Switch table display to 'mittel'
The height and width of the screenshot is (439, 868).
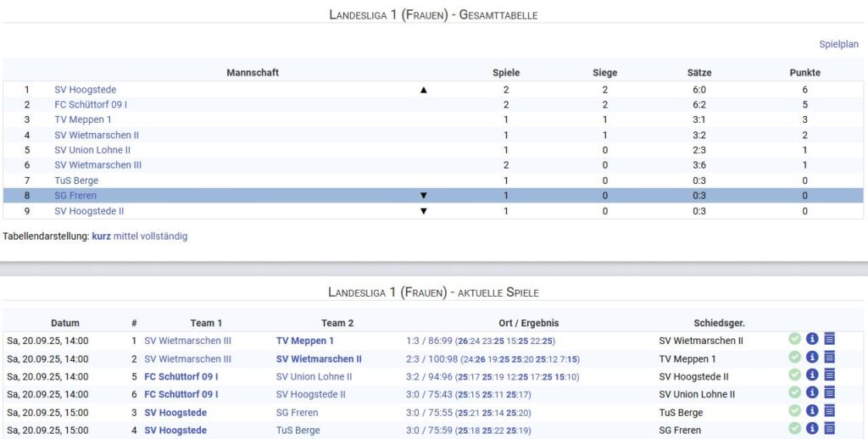pos(125,236)
